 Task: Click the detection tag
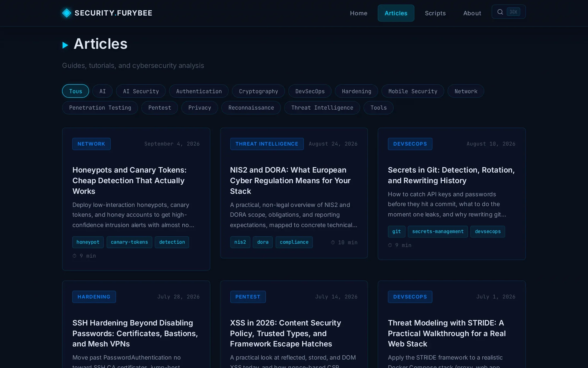click(x=172, y=242)
